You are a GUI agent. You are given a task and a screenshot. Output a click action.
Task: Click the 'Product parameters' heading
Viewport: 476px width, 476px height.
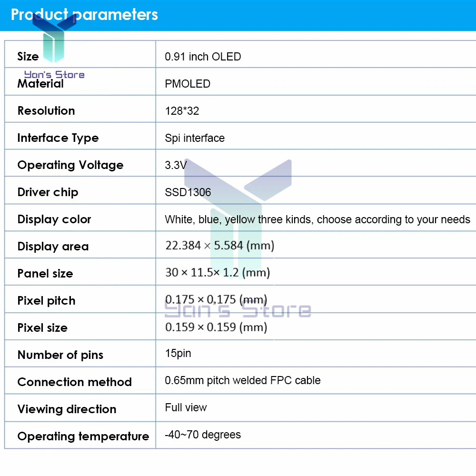coord(84,15)
